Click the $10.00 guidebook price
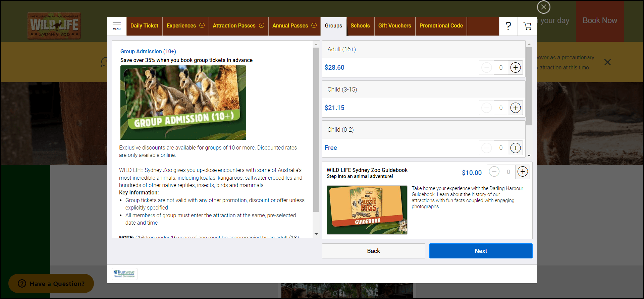Viewport: 644px width, 299px height. pyautogui.click(x=472, y=173)
